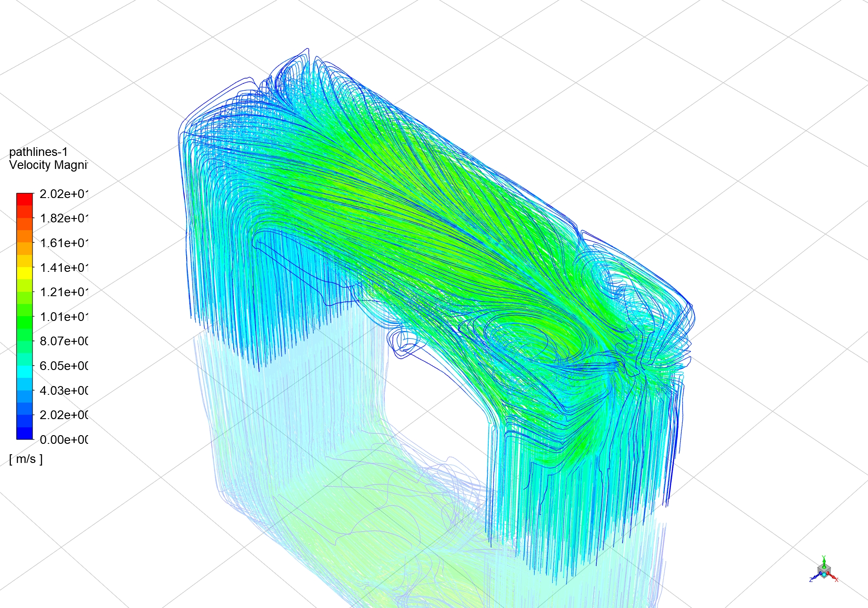This screenshot has width=868, height=608.
Task: Click the 0.00e+00 minimum legend value
Action: pos(63,439)
